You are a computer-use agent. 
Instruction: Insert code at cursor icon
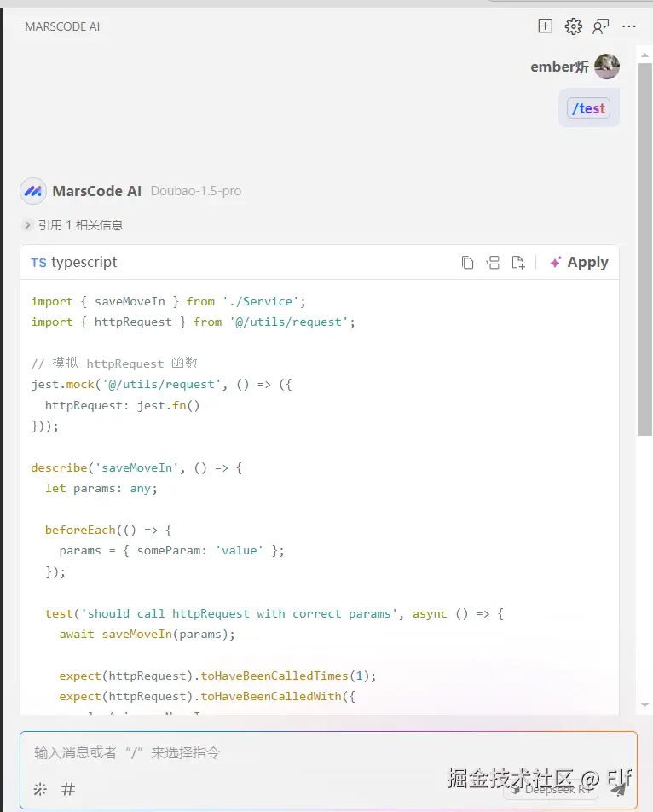[493, 263]
